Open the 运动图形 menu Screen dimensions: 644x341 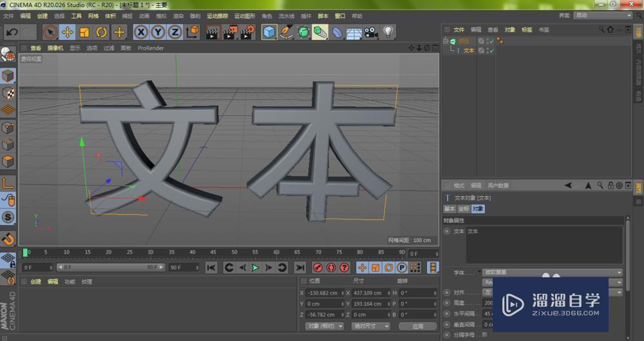245,16
